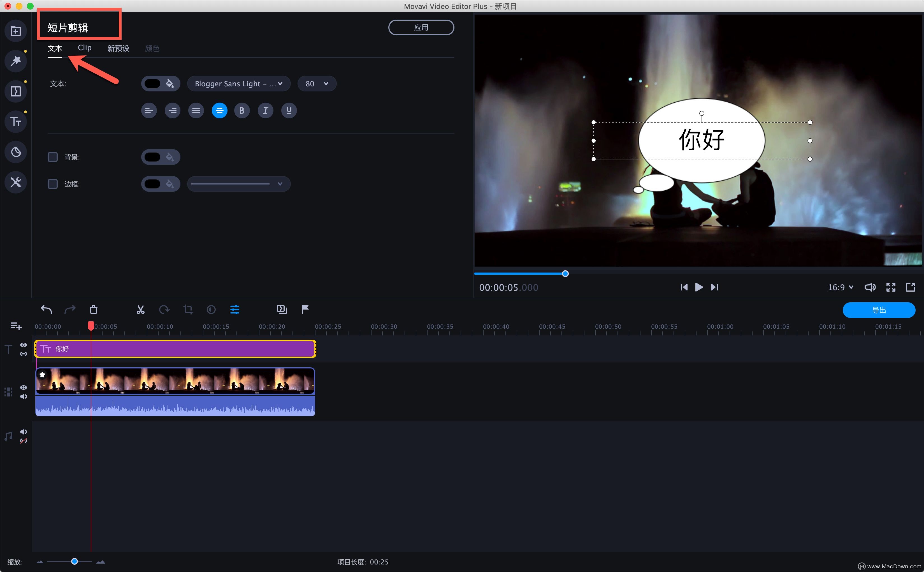The height and width of the screenshot is (572, 924).
Task: Open the Filters magic wand panel
Action: [15, 61]
